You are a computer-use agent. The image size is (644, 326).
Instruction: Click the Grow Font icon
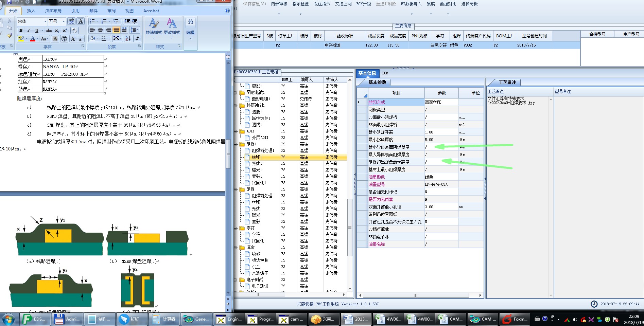click(x=73, y=39)
